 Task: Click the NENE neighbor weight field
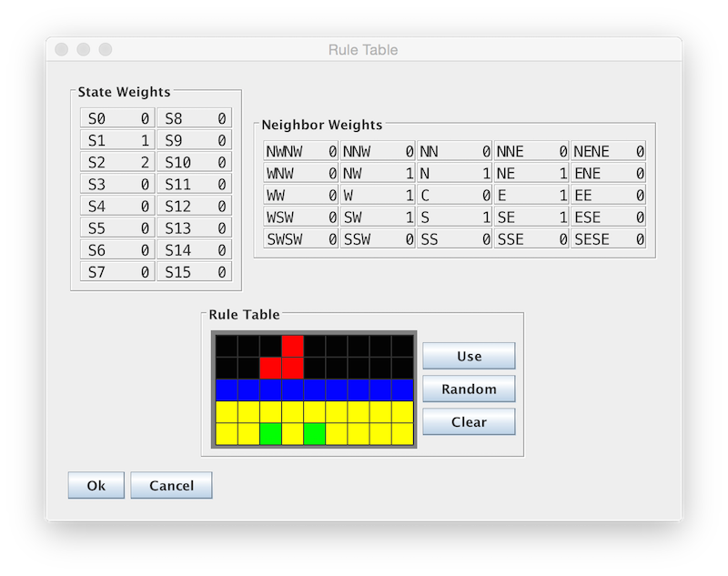point(608,151)
